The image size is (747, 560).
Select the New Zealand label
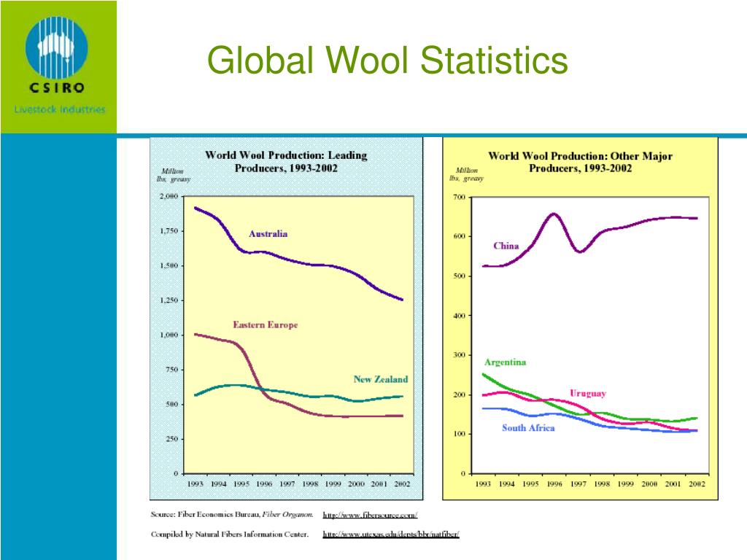[382, 380]
